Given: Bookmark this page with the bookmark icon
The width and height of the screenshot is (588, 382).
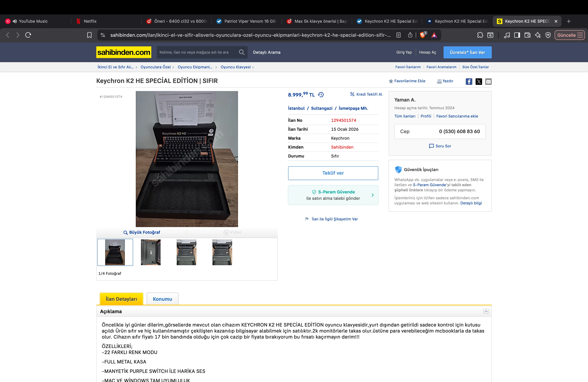Looking at the screenshot, I should coord(89,35).
